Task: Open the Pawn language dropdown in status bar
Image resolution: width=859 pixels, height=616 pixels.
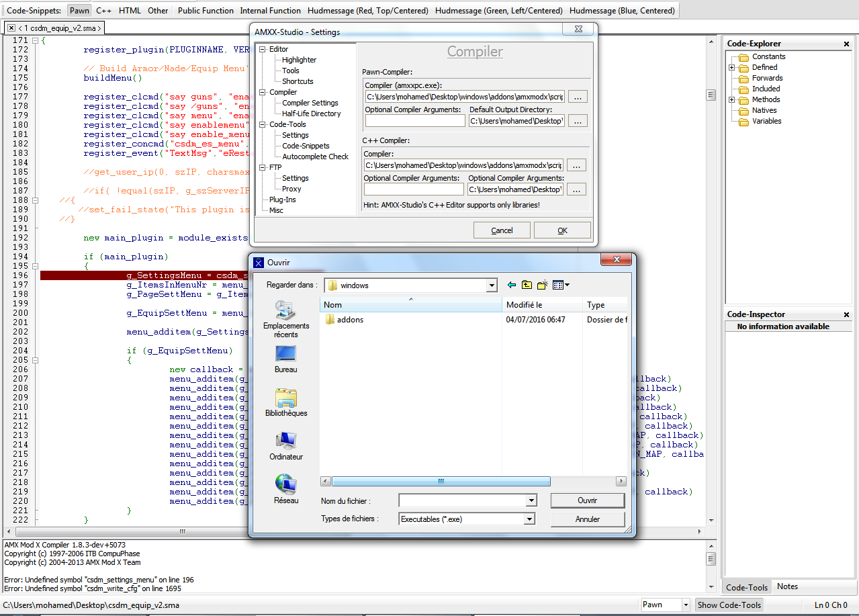Action: click(685, 605)
